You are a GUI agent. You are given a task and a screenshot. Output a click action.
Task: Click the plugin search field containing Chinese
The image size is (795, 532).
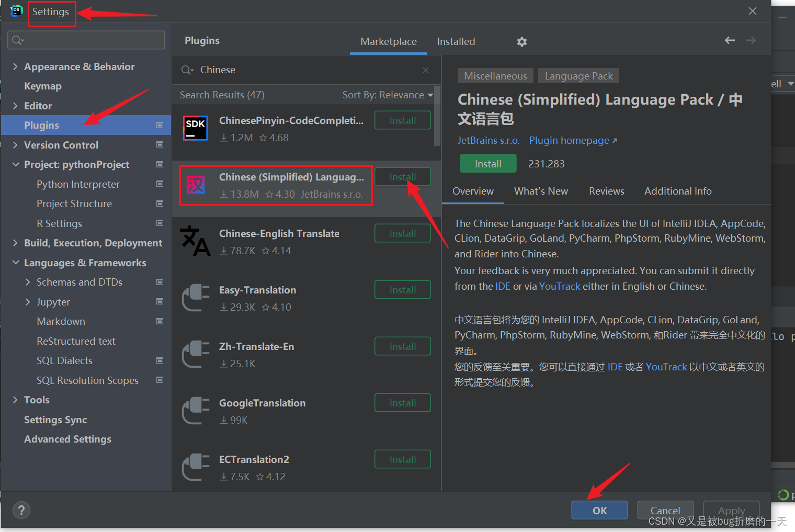point(306,70)
